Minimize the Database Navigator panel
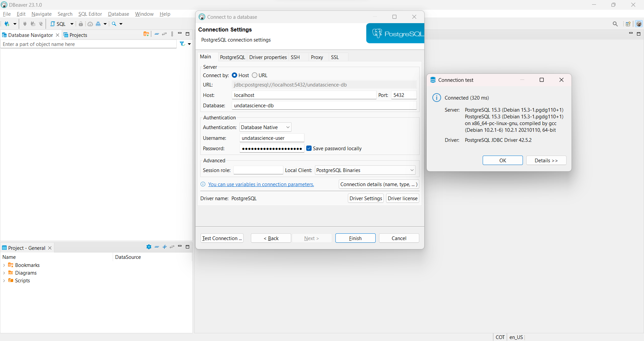This screenshot has width=644, height=341. point(180,33)
